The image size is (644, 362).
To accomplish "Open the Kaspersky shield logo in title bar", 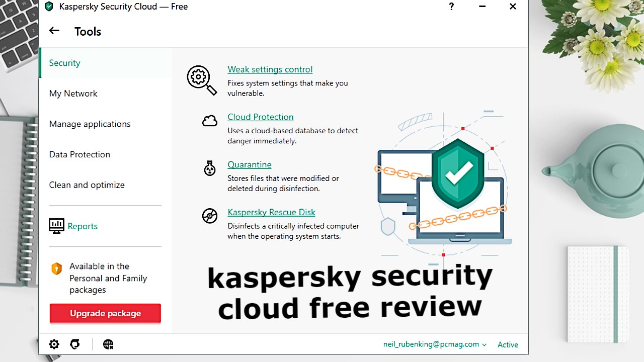I will pyautogui.click(x=49, y=7).
